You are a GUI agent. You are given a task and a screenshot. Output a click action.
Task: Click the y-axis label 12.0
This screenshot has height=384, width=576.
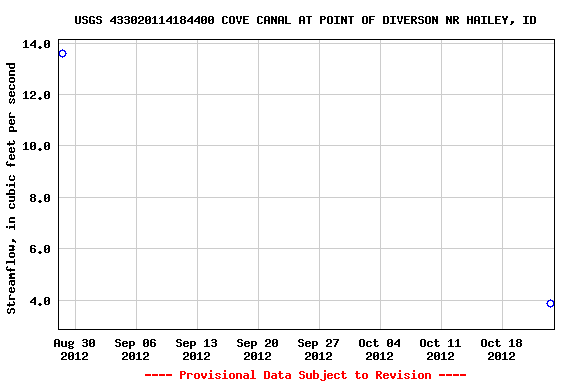pyautogui.click(x=36, y=95)
